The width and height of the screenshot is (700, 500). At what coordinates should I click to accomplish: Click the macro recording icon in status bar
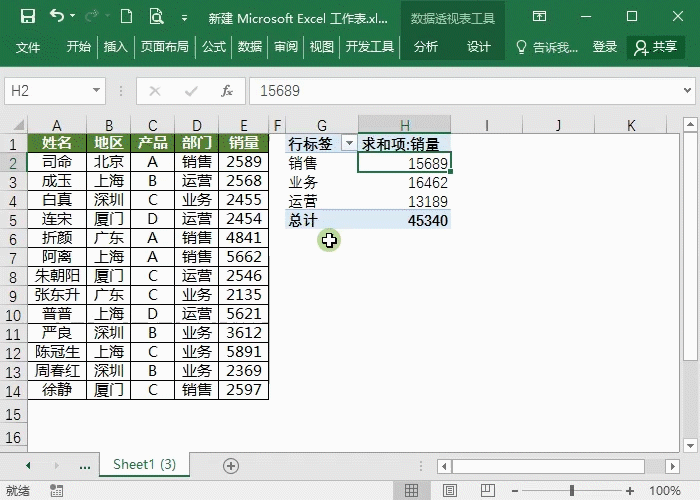click(56, 491)
